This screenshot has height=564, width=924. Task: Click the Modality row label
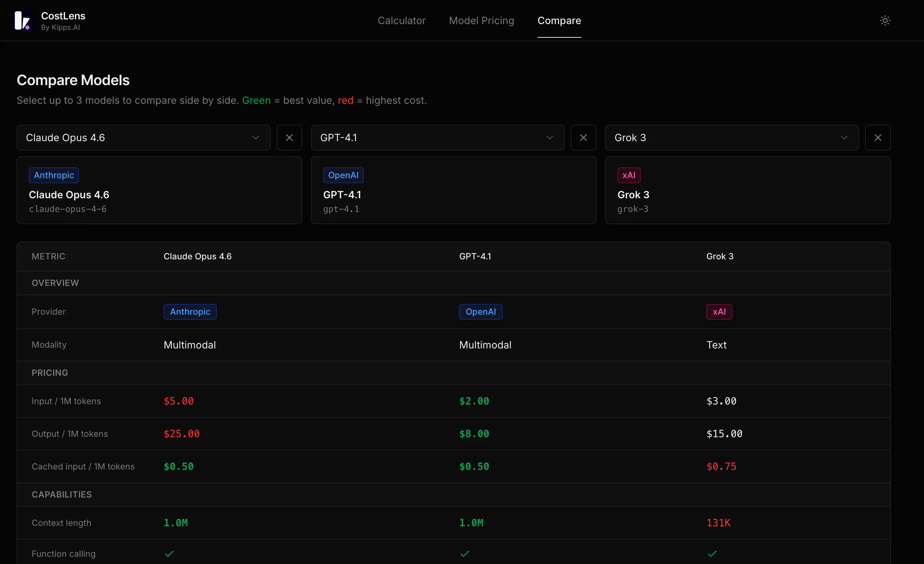click(49, 345)
